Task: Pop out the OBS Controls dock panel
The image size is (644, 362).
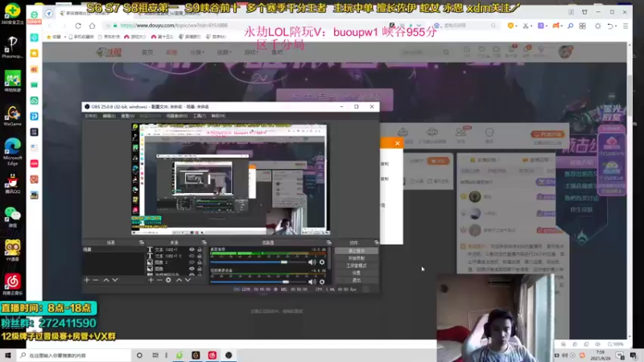Action: [376, 243]
